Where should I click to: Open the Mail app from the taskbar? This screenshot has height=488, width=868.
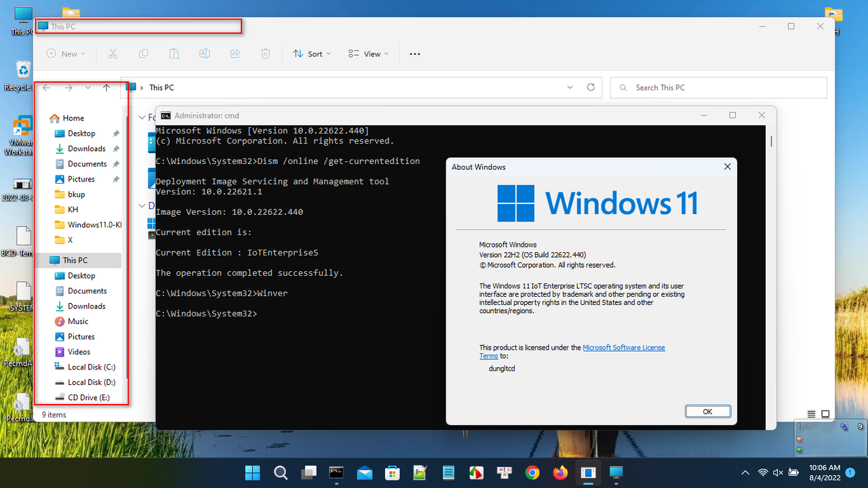pyautogui.click(x=365, y=472)
